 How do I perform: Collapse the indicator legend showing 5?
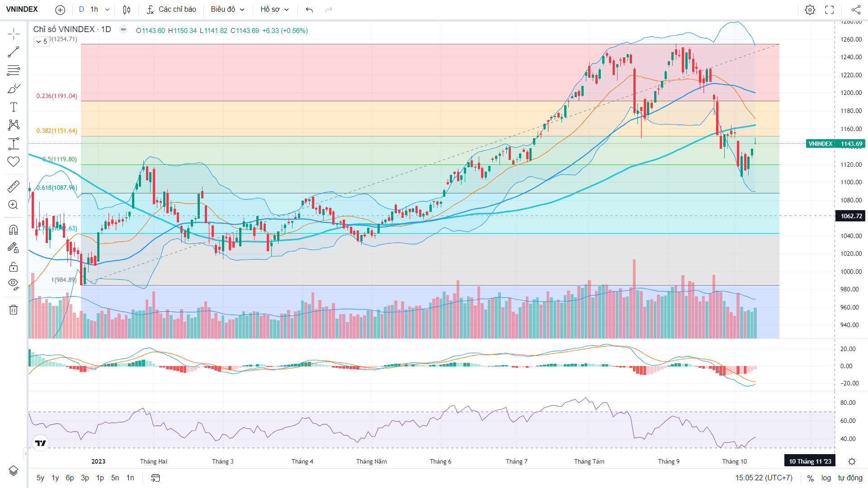[42, 42]
